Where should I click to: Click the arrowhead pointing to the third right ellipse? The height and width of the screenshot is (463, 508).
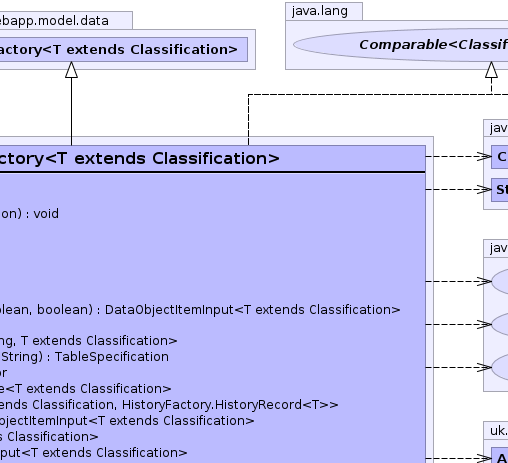(x=484, y=367)
